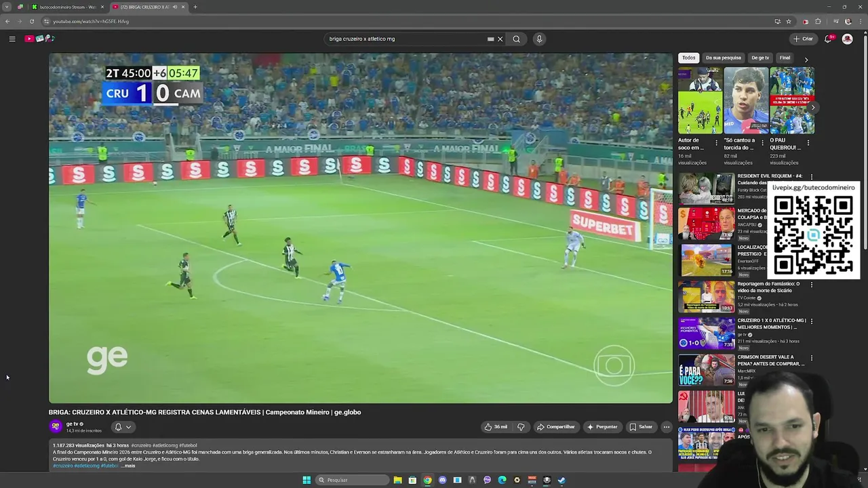Click the browser address bar URL
This screenshot has width=868, height=488.
click(91, 21)
